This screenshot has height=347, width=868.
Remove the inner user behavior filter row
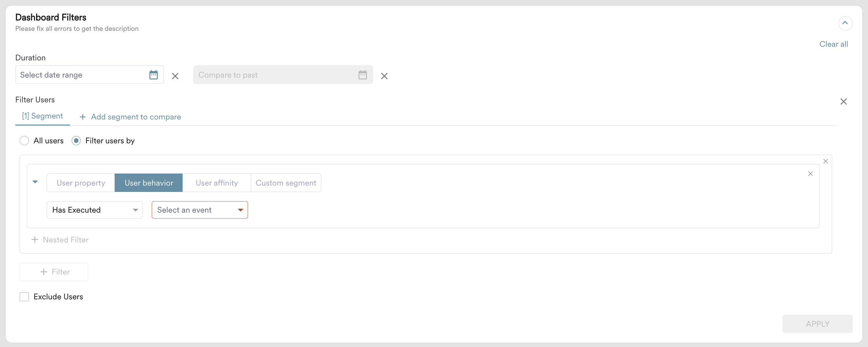[x=810, y=174]
